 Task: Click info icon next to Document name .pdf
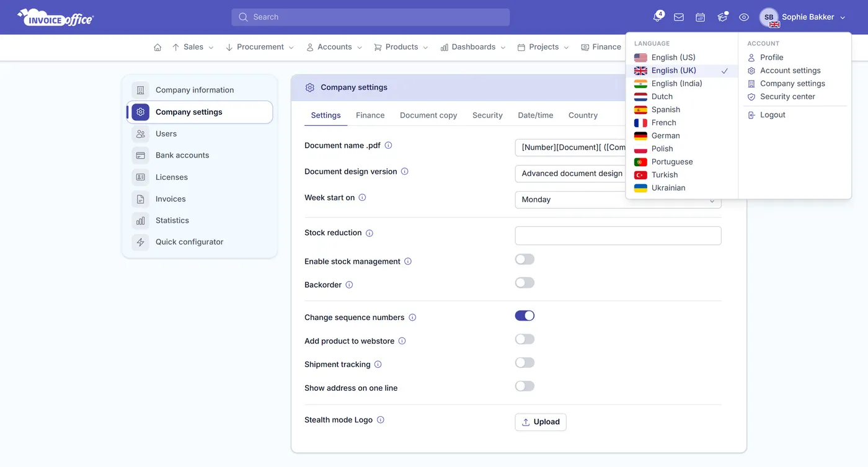coord(389,145)
